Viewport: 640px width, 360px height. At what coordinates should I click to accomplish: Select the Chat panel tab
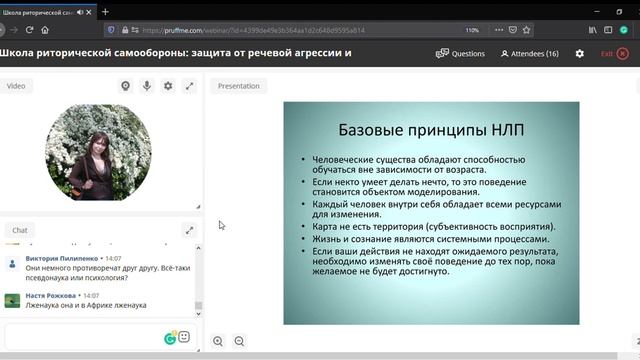click(x=20, y=230)
